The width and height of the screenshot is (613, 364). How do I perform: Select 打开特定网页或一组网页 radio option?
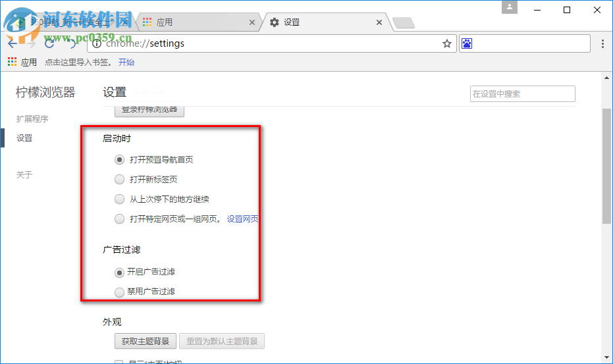[x=119, y=219]
